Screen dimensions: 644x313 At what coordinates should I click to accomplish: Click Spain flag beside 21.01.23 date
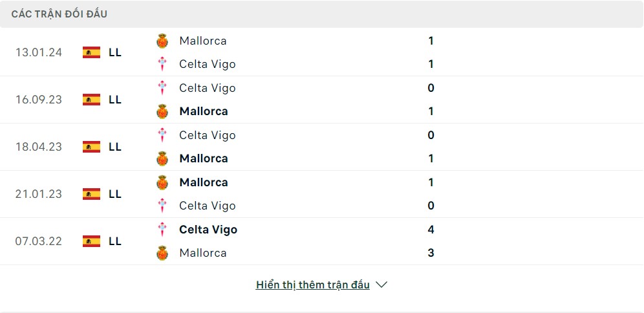pos(91,194)
